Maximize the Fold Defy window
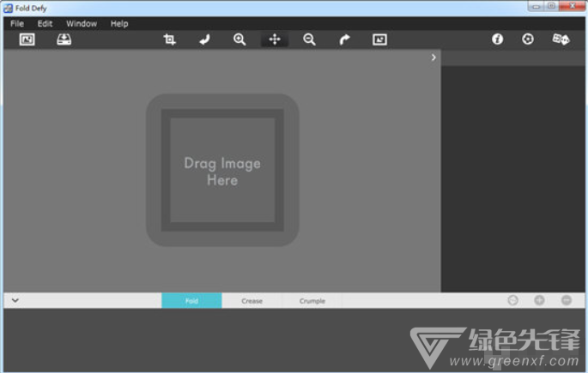 (551, 6)
